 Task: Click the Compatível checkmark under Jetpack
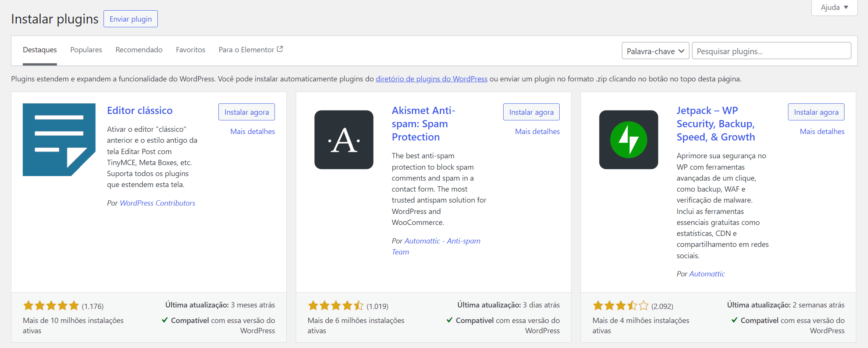click(x=734, y=320)
